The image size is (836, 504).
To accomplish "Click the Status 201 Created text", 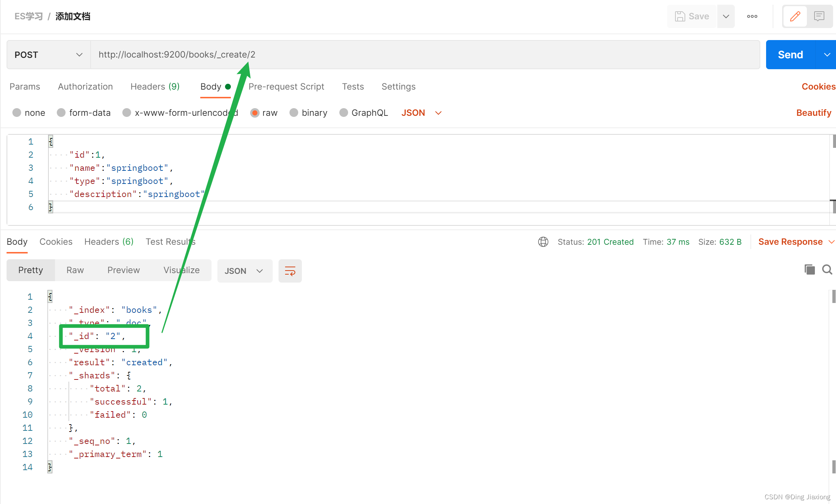I will [x=595, y=242].
